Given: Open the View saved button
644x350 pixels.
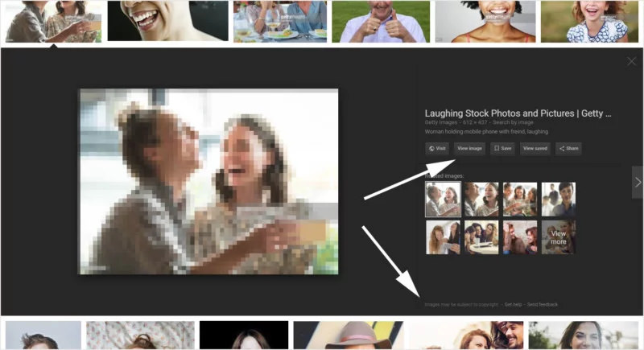Looking at the screenshot, I should pyautogui.click(x=535, y=148).
